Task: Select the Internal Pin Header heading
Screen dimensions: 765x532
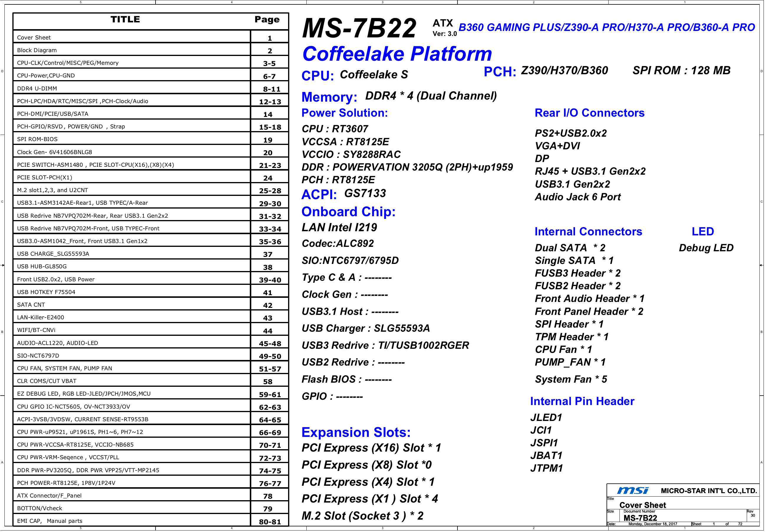Action: point(582,402)
